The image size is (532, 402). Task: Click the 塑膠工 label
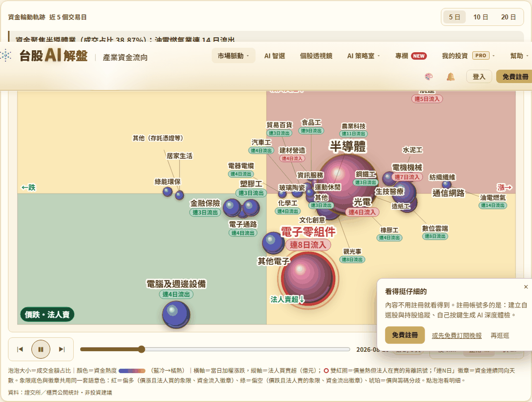(251, 184)
